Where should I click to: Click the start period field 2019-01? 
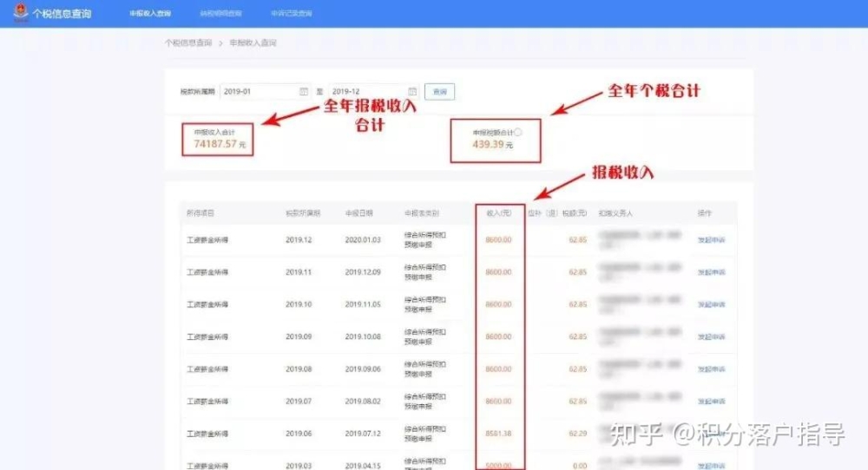click(x=258, y=91)
